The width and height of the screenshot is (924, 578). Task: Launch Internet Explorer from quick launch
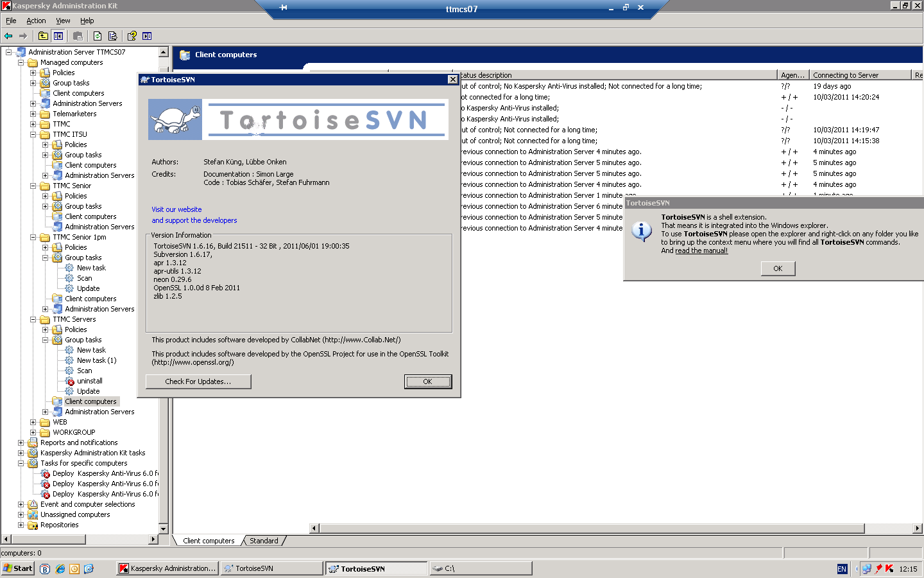[60, 568]
